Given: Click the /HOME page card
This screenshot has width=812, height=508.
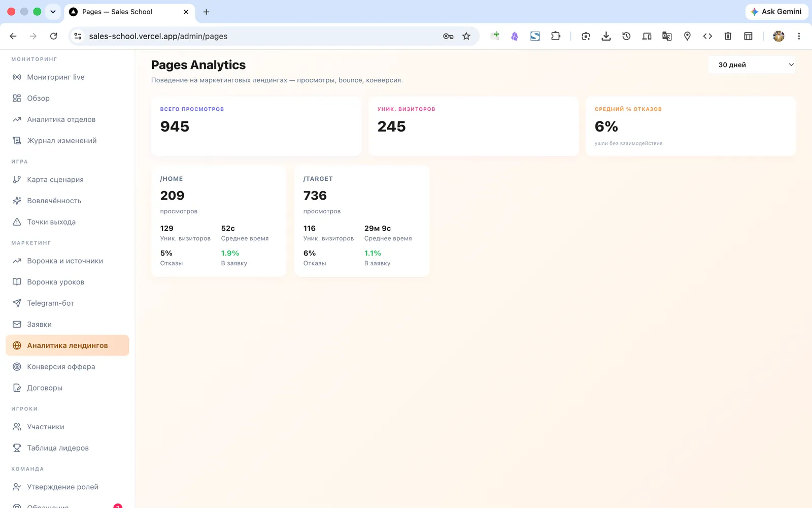Looking at the screenshot, I should click(x=219, y=221).
